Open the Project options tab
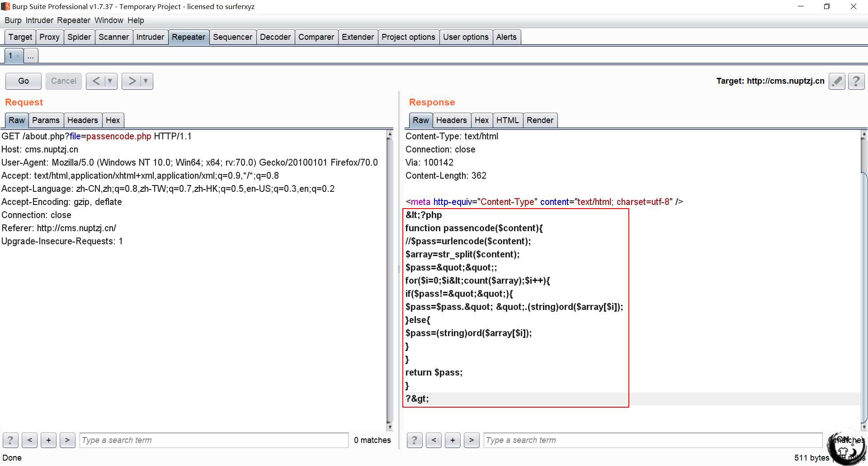Screen dimensions: 868x466 click(x=408, y=37)
